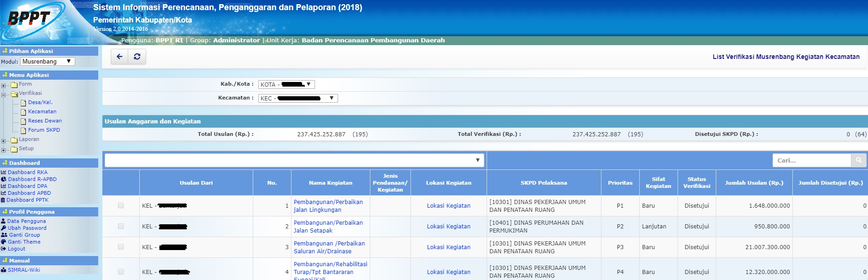Open the Kecamatan verification menu item

pyautogui.click(x=42, y=111)
